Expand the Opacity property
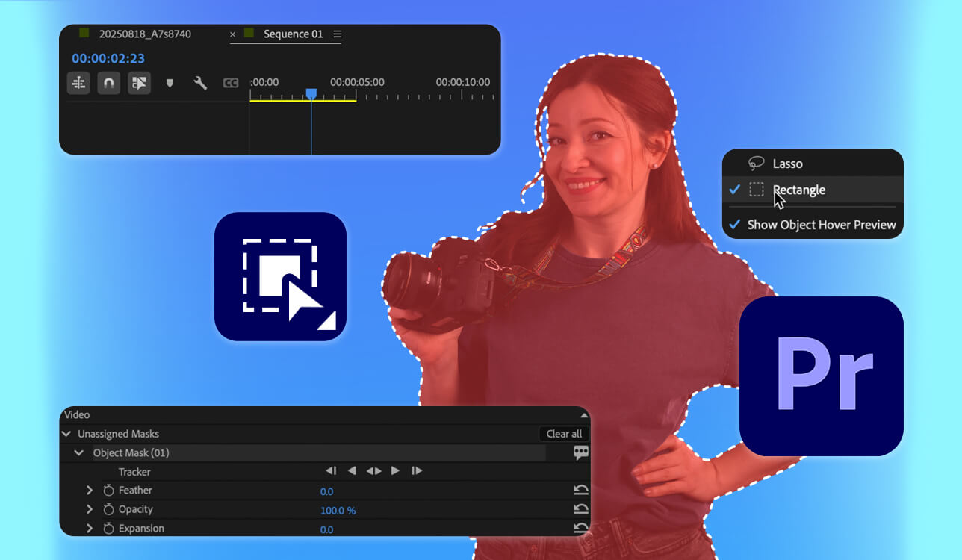This screenshot has width=962, height=560. [89, 509]
